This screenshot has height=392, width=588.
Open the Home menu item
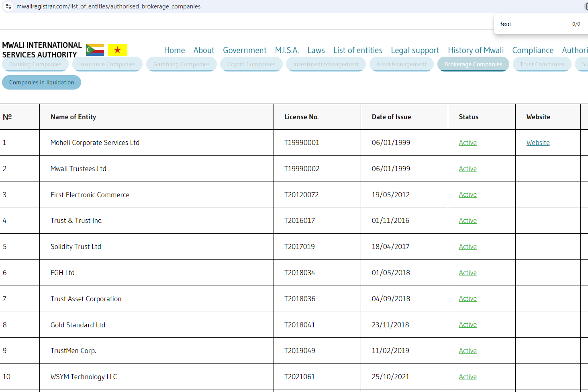click(174, 50)
